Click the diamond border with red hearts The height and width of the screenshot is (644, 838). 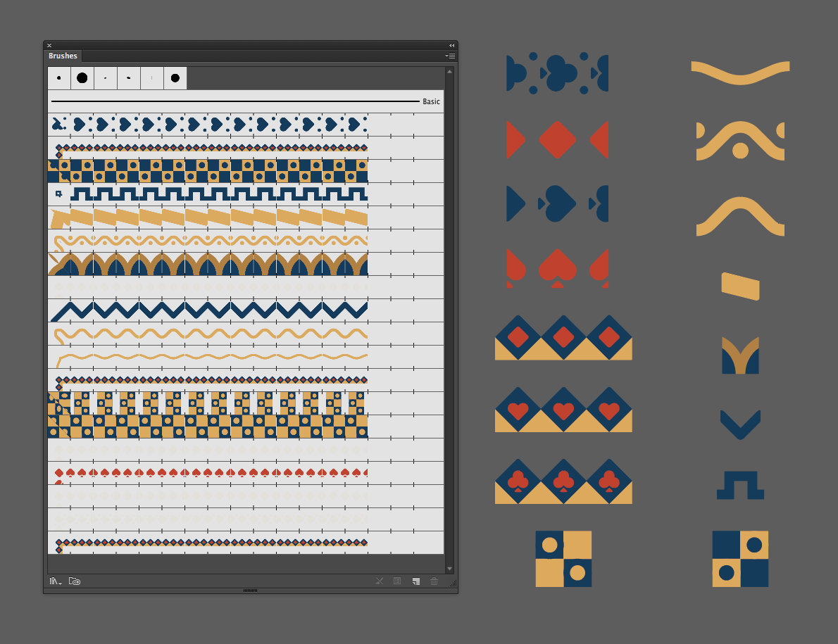pyautogui.click(x=563, y=410)
